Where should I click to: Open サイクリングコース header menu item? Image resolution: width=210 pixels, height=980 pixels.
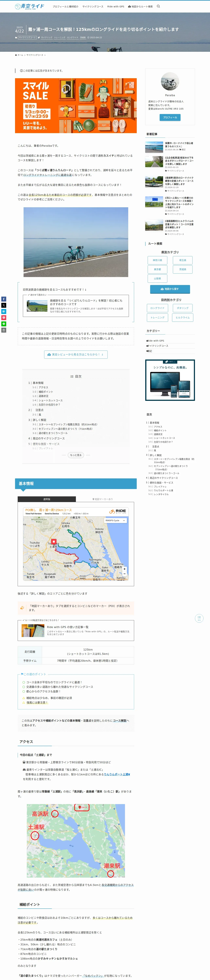click(x=93, y=7)
